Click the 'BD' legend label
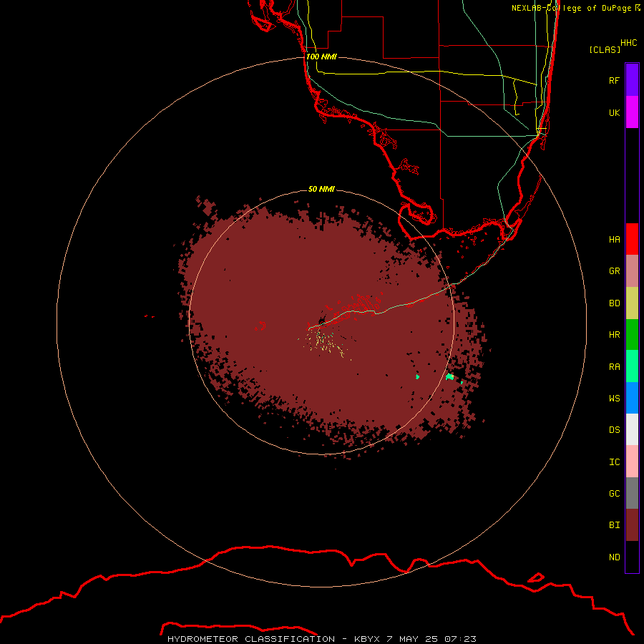The height and width of the screenshot is (644, 644). [614, 303]
